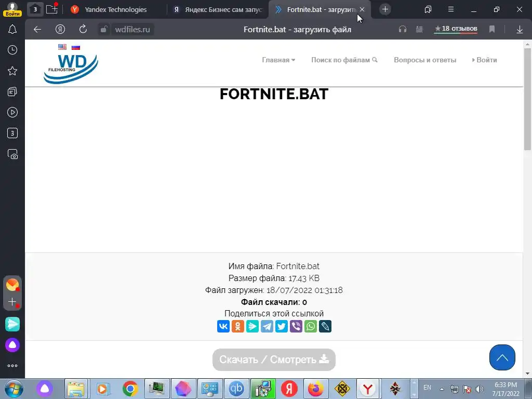Open Chrome from taskbar
The height and width of the screenshot is (399, 532).
[x=130, y=389]
